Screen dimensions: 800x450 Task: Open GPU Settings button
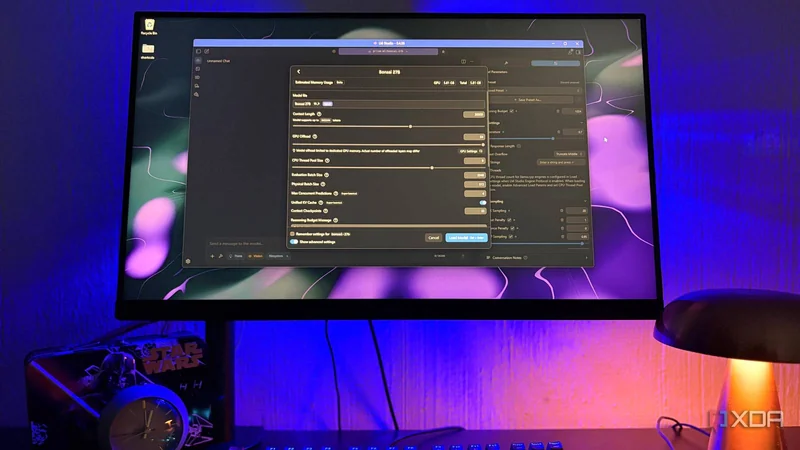[470, 151]
